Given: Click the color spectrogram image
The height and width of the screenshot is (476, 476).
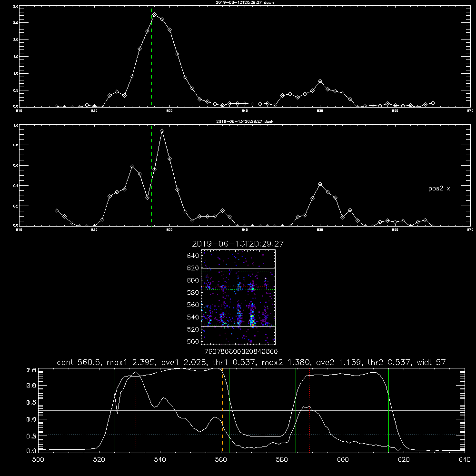Looking at the screenshot, I should pos(238,297).
